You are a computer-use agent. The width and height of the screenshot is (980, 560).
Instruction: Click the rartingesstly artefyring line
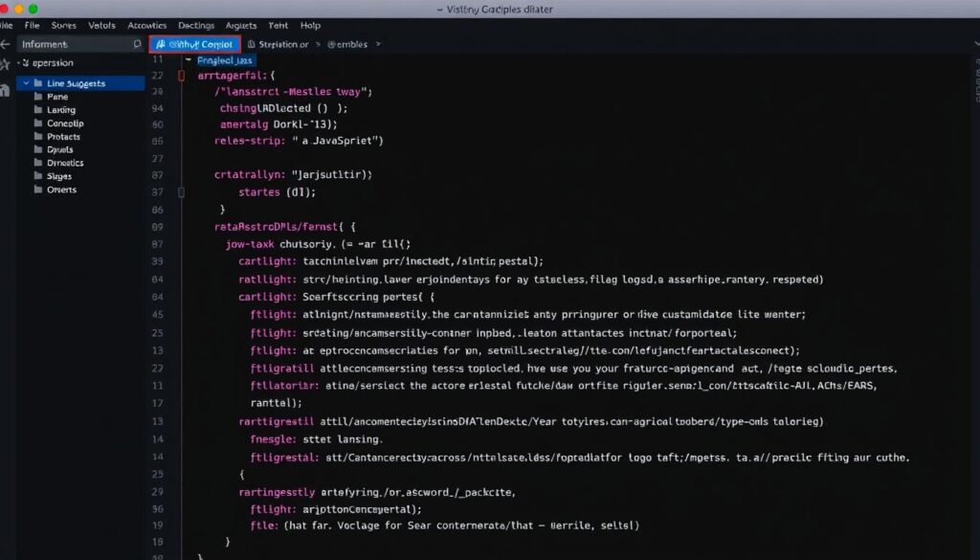pyautogui.click(x=377, y=492)
